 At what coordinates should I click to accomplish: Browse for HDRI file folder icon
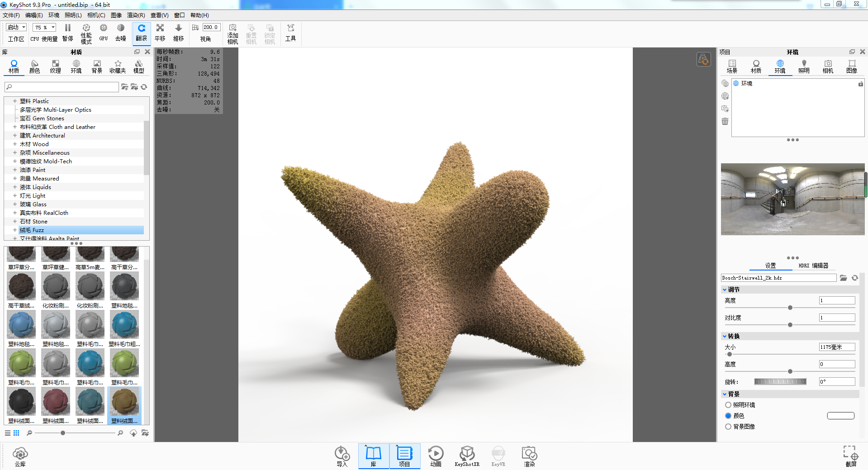click(844, 278)
